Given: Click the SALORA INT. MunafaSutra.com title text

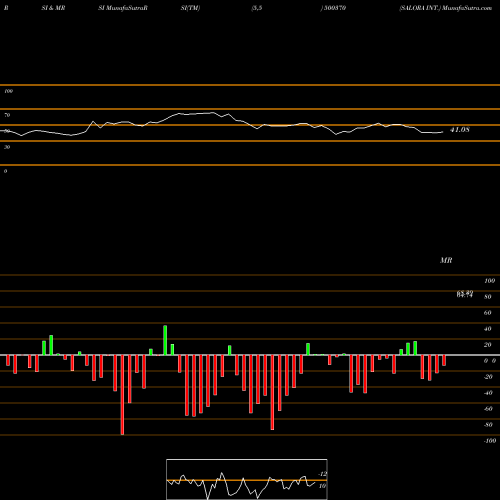Looking at the screenshot, I should click(445, 8).
